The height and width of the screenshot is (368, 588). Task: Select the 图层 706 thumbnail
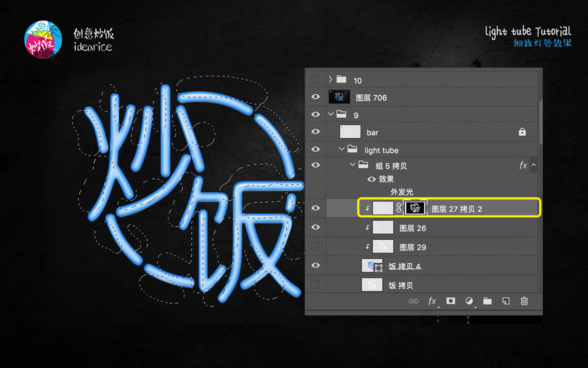339,97
